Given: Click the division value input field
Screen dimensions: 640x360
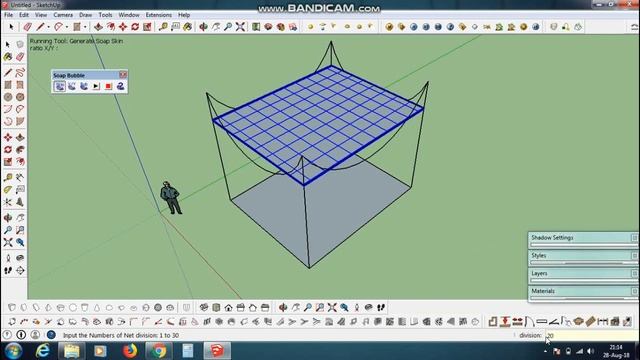Looking at the screenshot, I should (x=591, y=336).
